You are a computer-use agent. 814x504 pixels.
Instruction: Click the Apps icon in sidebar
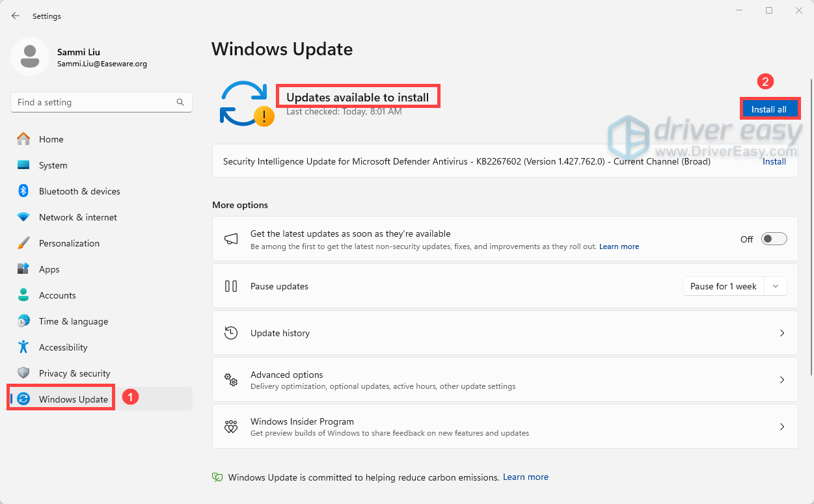23,269
